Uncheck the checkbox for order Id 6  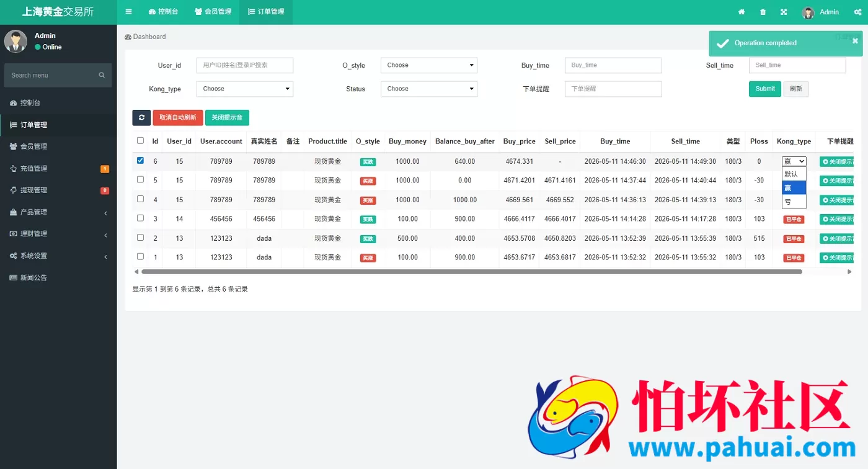point(140,161)
